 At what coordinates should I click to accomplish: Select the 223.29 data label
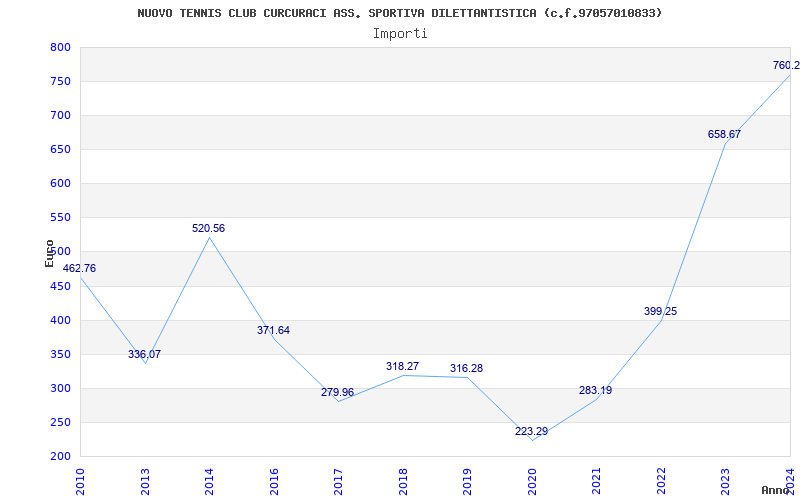click(x=531, y=431)
